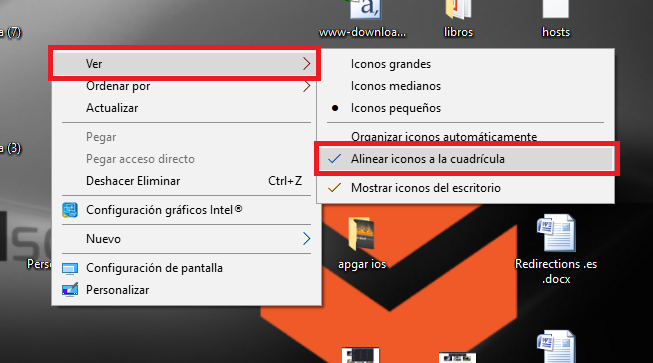Select Iconos pequeños radio option
This screenshot has width=653, height=363.
[465, 108]
